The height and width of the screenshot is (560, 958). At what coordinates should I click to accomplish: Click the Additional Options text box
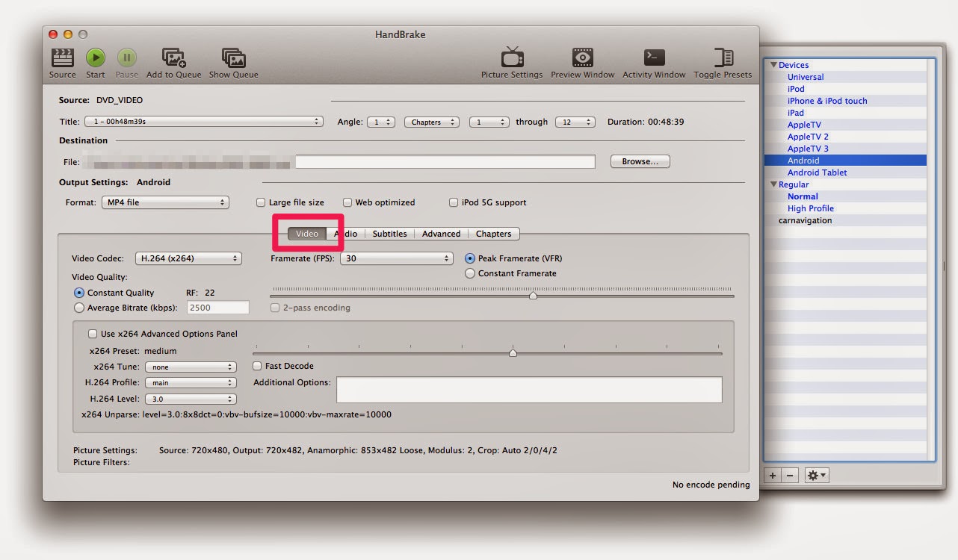[529, 390]
